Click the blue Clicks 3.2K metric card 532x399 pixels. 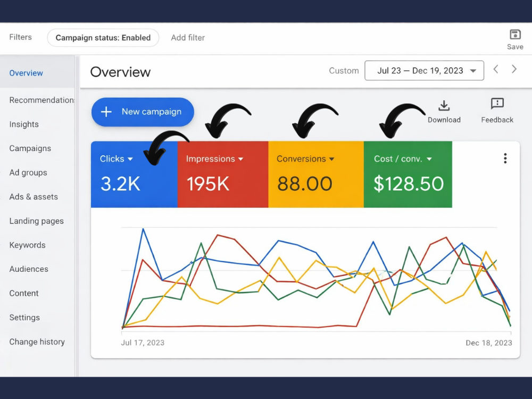point(134,174)
